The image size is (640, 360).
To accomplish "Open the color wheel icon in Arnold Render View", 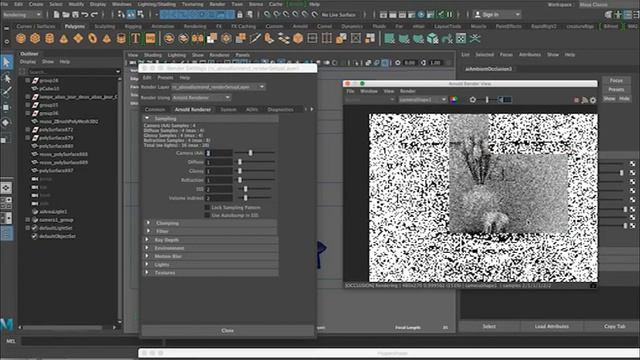I will [x=453, y=100].
